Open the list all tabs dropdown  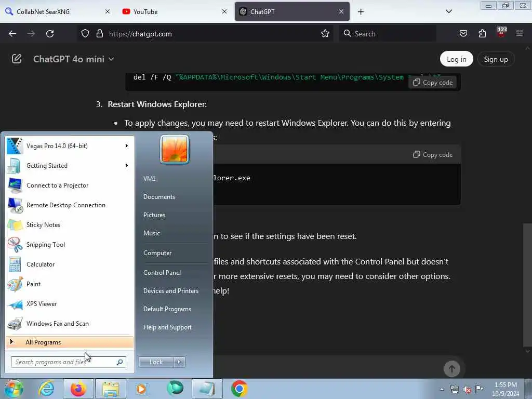[448, 11]
